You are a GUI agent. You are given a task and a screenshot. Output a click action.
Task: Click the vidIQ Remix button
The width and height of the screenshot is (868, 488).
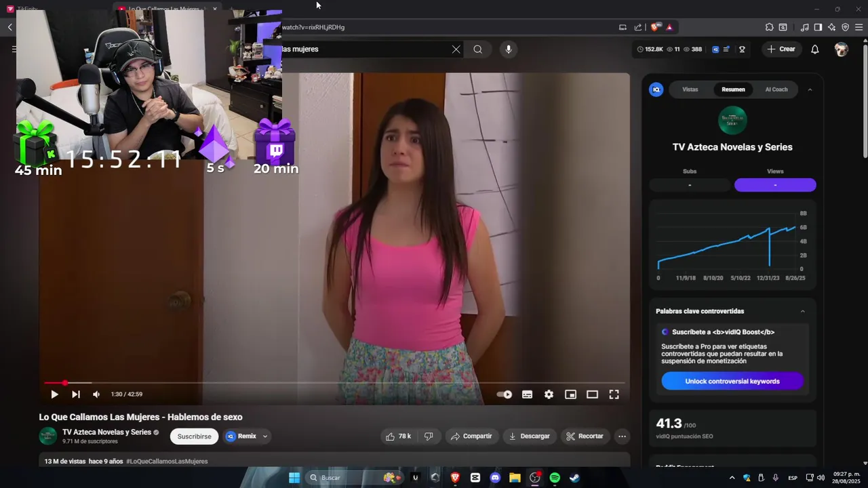pyautogui.click(x=241, y=436)
